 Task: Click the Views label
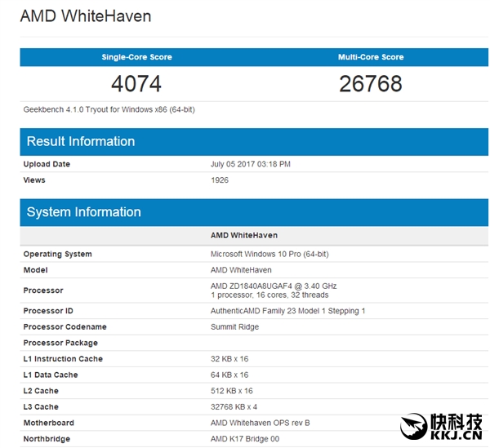pyautogui.click(x=34, y=180)
